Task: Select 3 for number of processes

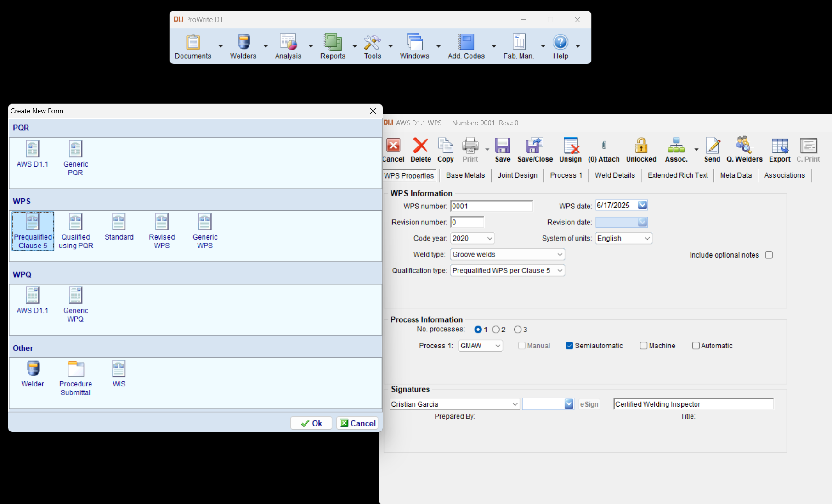Action: (518, 330)
